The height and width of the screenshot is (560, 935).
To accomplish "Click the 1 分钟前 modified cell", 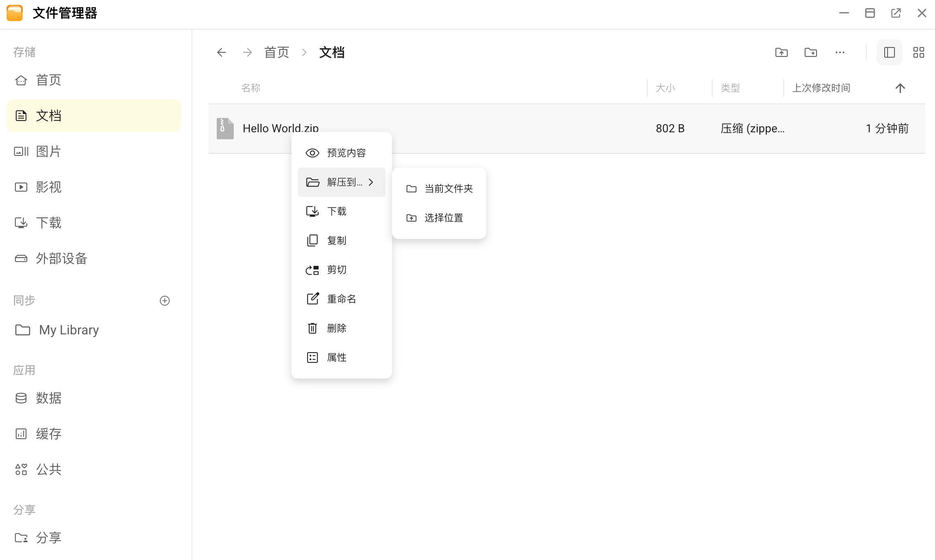I will pos(887,129).
